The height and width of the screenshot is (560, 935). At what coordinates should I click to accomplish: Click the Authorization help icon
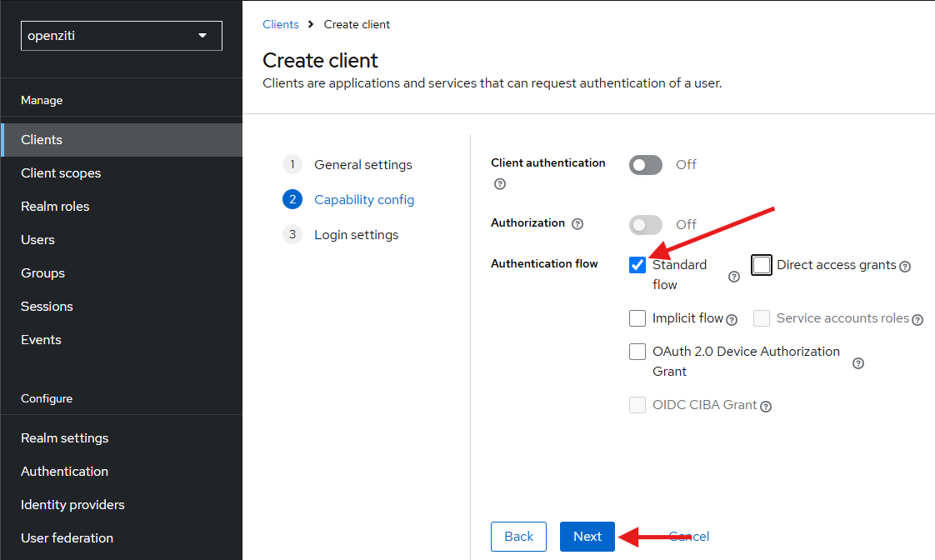[x=579, y=223]
